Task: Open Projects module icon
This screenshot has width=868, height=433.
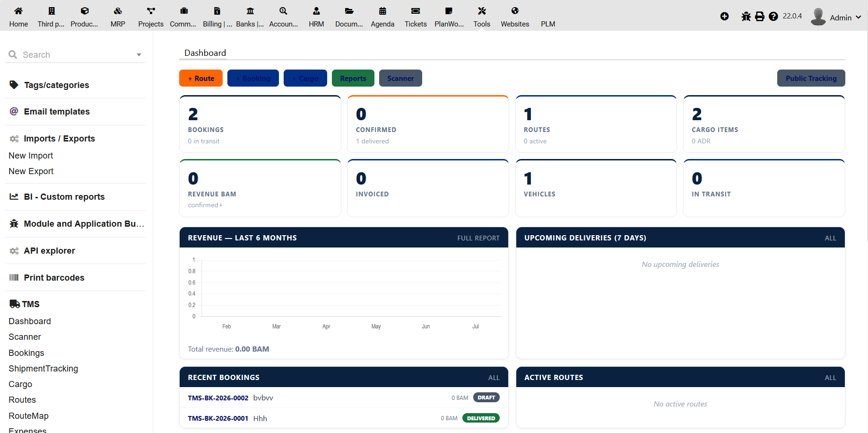Action: click(x=151, y=11)
